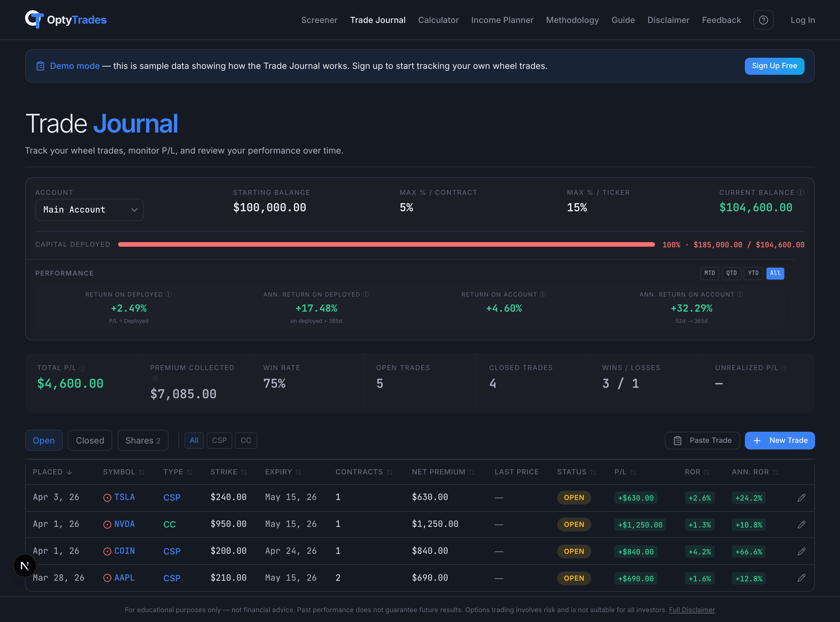This screenshot has height=622, width=840.
Task: Show Closed trades in the journal
Action: coord(90,440)
